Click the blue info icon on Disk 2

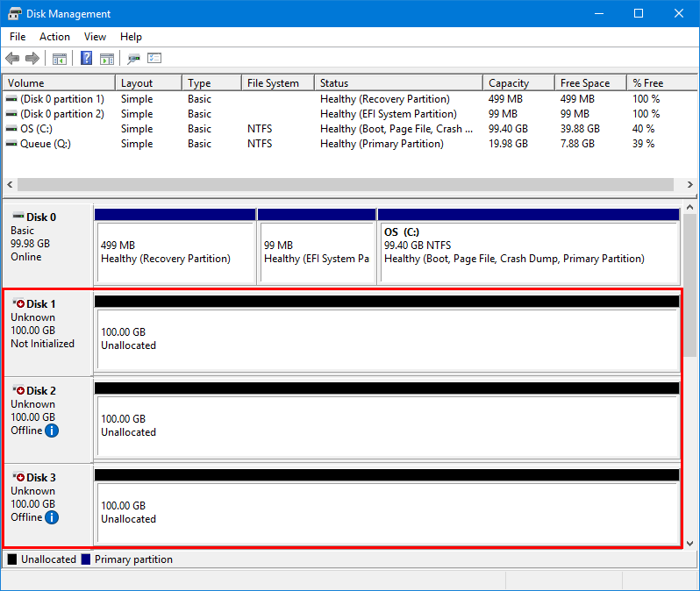click(x=52, y=431)
